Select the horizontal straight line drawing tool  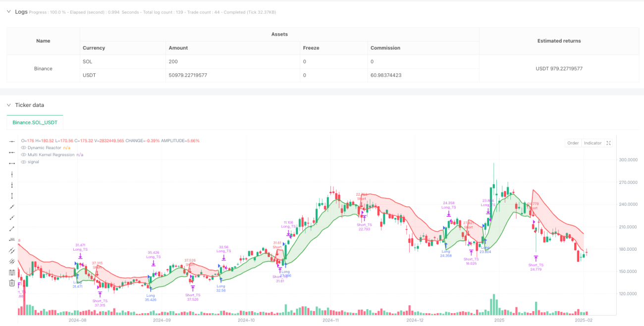pos(12,141)
